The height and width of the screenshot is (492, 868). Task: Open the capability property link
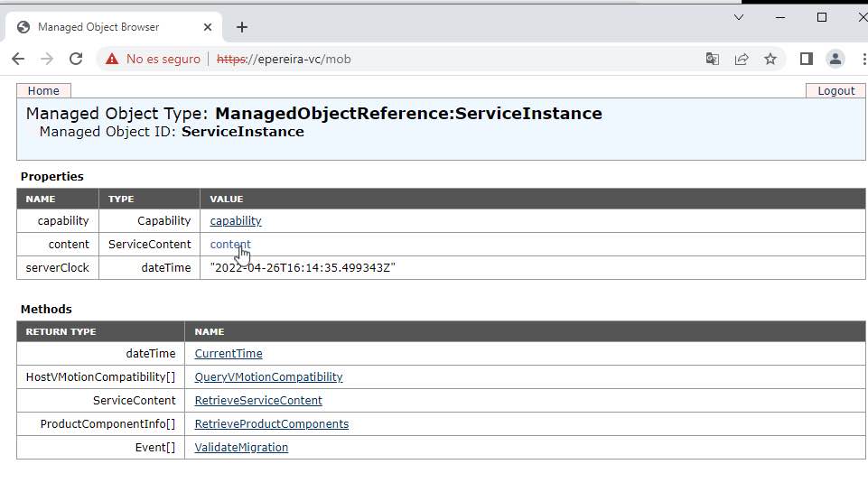coord(236,220)
